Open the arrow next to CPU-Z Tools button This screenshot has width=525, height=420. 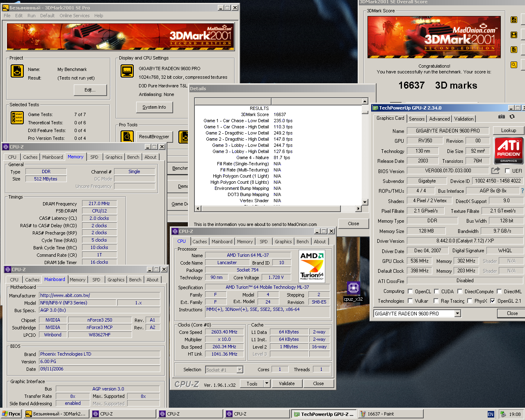(x=267, y=383)
